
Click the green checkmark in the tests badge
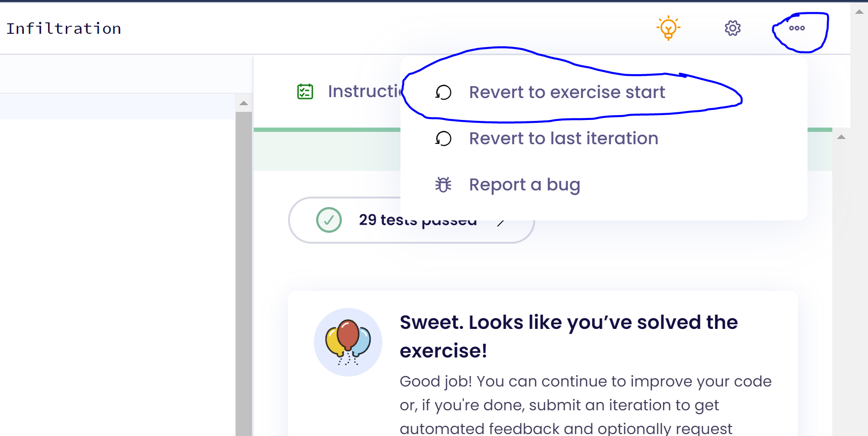pos(329,220)
